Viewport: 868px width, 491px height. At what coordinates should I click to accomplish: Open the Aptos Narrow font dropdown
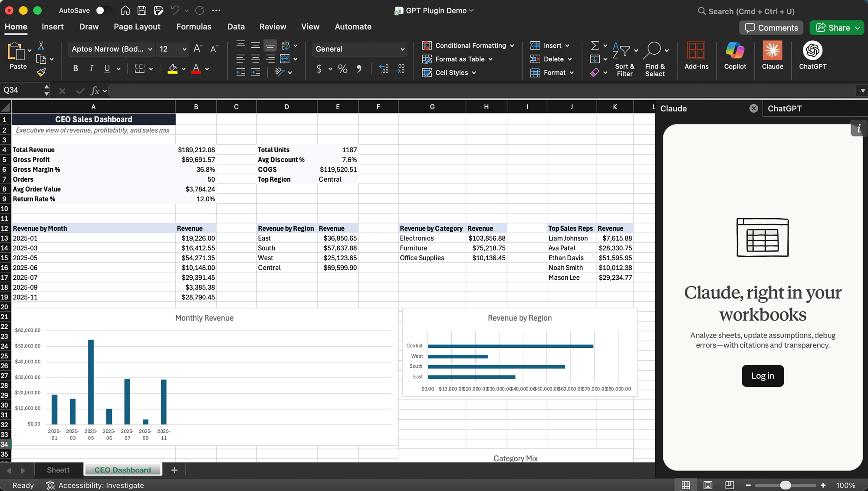pos(149,49)
